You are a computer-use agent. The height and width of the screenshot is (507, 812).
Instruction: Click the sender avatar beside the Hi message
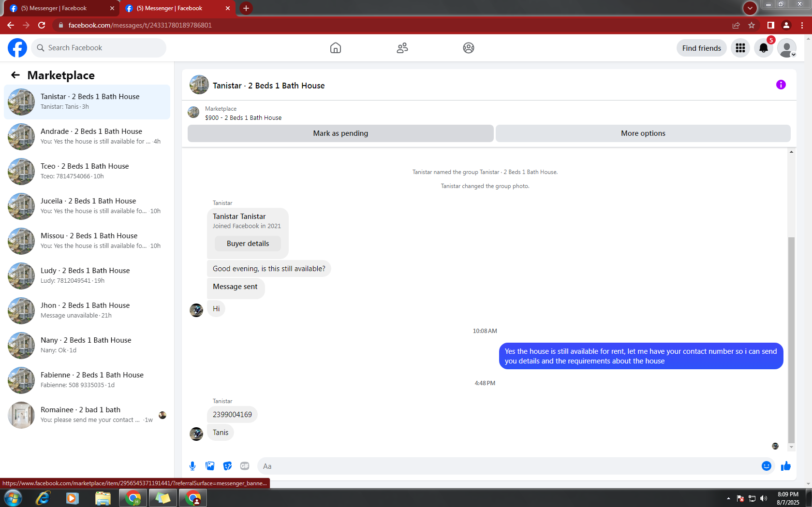(x=196, y=310)
